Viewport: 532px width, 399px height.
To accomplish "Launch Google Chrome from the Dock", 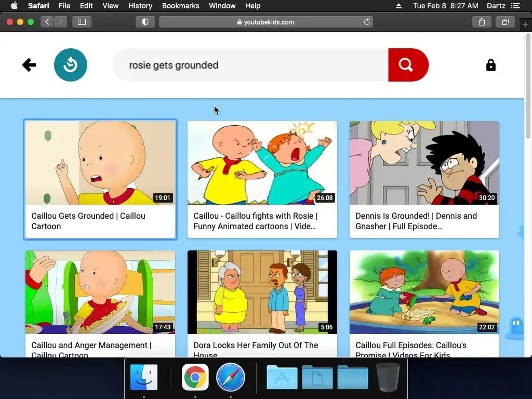I will tap(195, 377).
